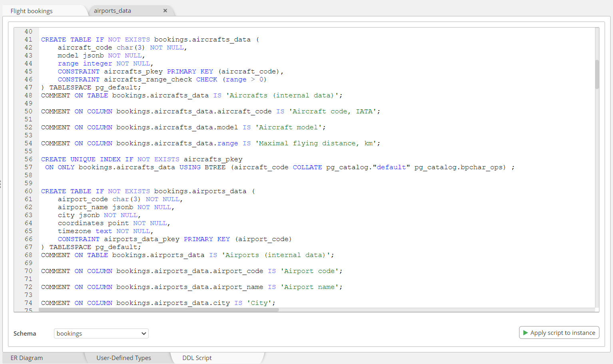Viewport: 613px width, 364px height.
Task: Click the Schema label text
Action: pyautogui.click(x=24, y=333)
